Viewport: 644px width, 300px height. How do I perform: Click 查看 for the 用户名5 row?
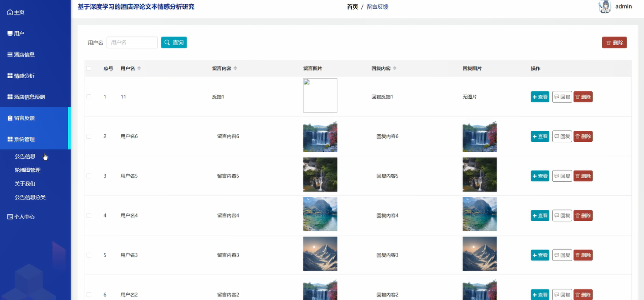(x=540, y=176)
